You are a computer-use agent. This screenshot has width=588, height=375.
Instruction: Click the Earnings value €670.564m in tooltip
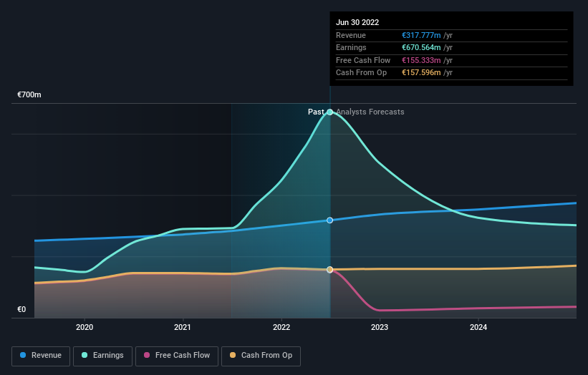(421, 47)
